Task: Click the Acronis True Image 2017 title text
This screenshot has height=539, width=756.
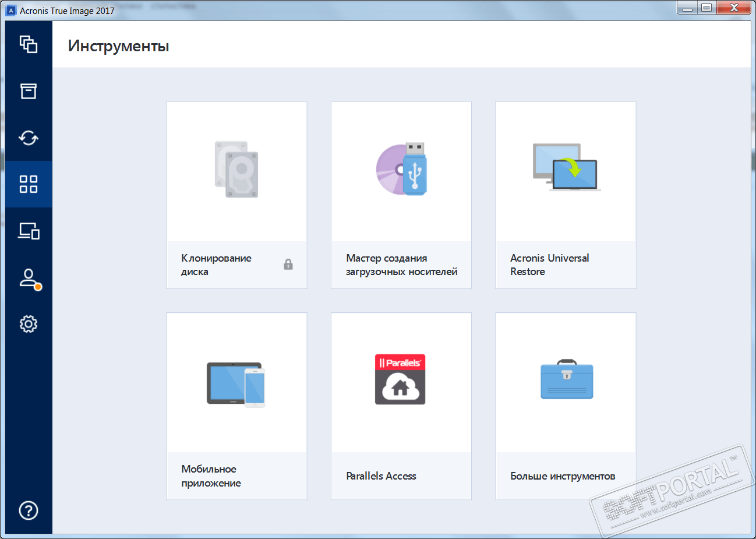Action: 67,10
